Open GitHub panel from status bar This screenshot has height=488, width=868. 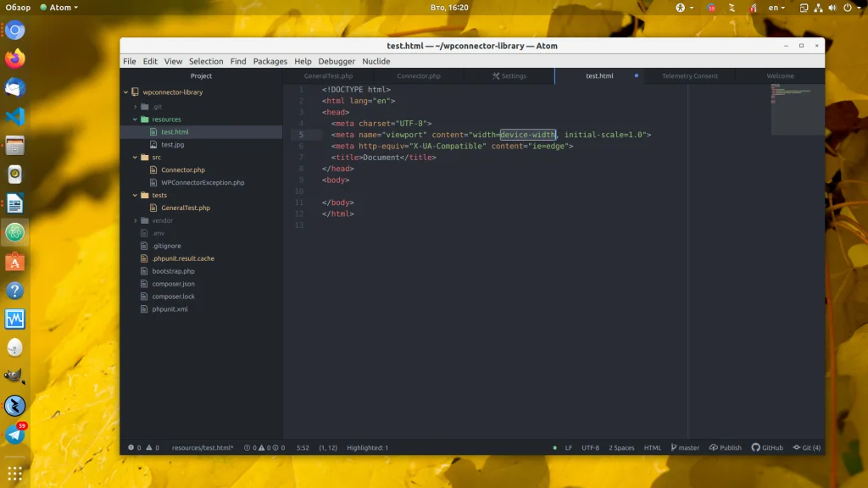[767, 447]
